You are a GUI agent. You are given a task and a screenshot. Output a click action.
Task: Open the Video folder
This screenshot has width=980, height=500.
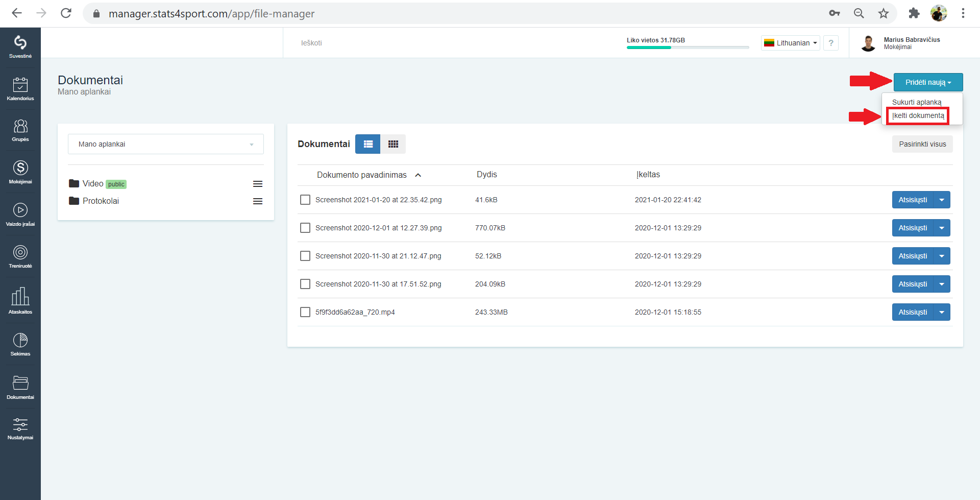coord(93,184)
